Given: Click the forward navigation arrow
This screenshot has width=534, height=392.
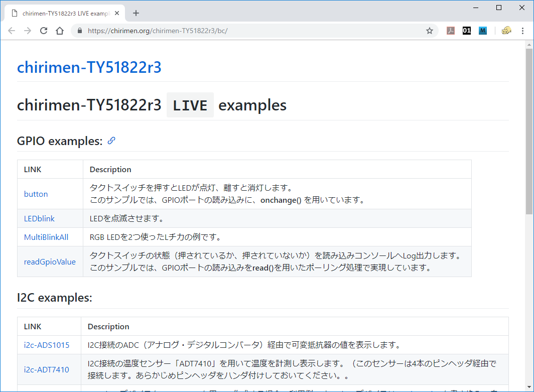Looking at the screenshot, I should point(27,31).
